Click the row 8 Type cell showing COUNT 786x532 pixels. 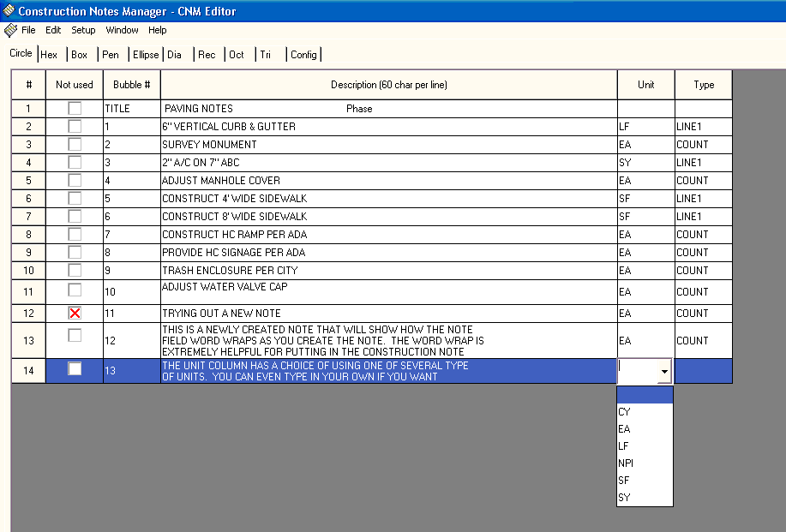703,235
